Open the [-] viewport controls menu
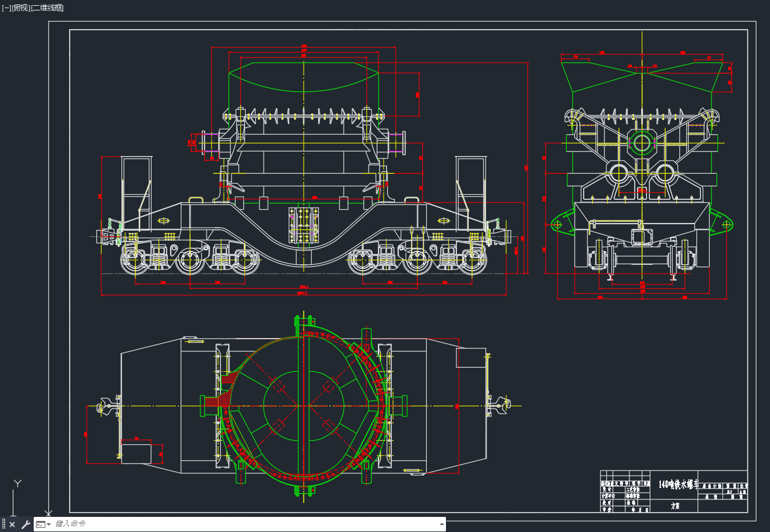The image size is (770, 532). click(6, 8)
